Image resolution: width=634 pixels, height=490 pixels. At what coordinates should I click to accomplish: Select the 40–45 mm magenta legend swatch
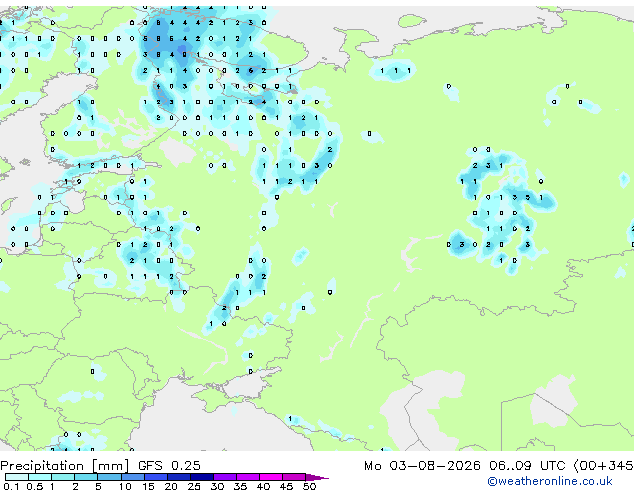coord(271,477)
